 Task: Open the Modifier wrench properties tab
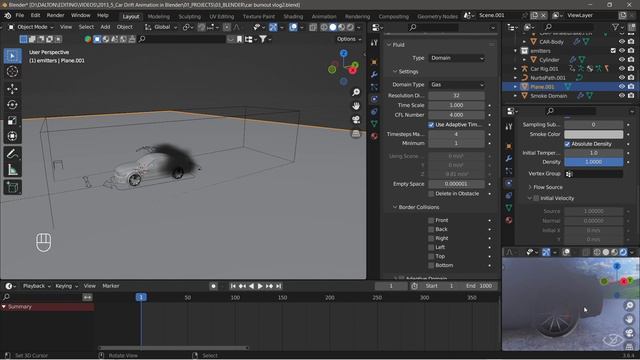point(374,74)
